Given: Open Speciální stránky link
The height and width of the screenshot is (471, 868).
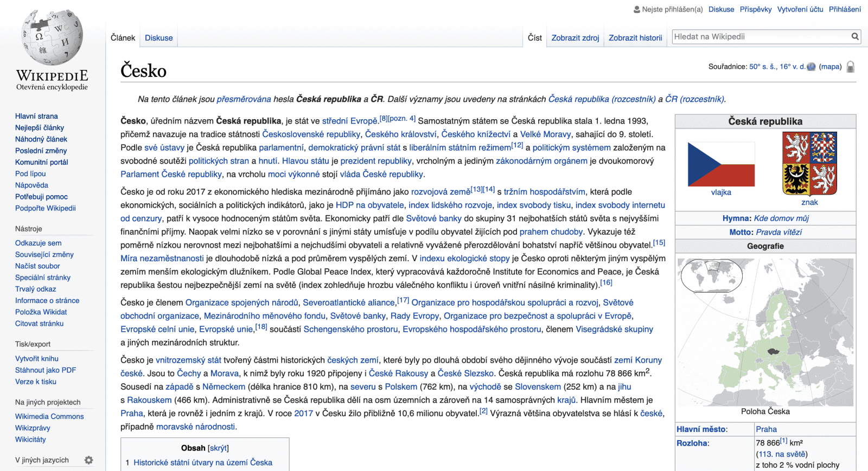Looking at the screenshot, I should (x=43, y=278).
